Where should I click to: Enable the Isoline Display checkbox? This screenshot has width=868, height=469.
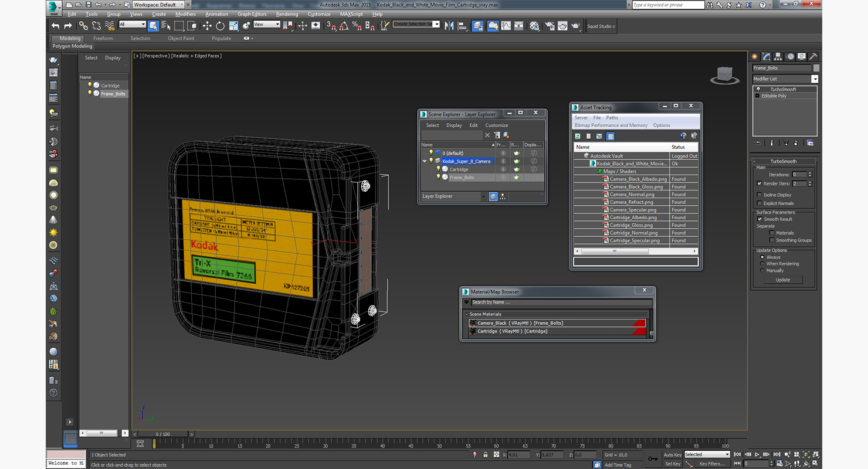point(759,195)
